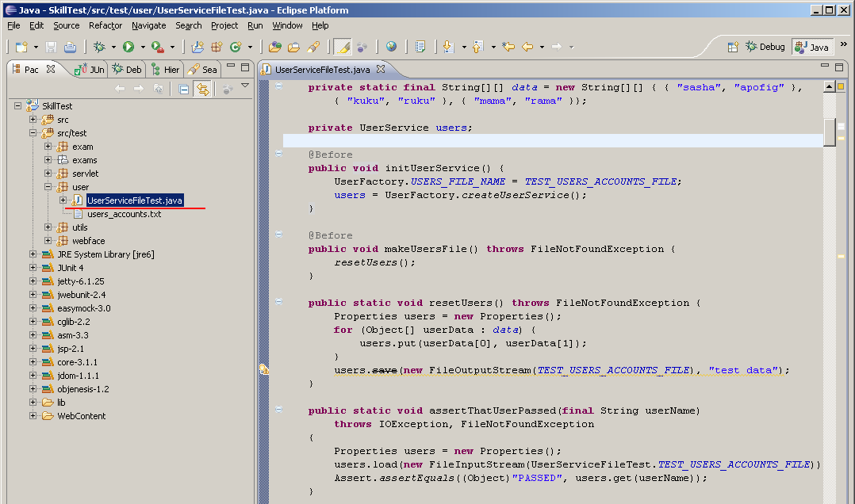Image resolution: width=855 pixels, height=504 pixels.
Task: Open the Refactor menu
Action: [x=105, y=25]
